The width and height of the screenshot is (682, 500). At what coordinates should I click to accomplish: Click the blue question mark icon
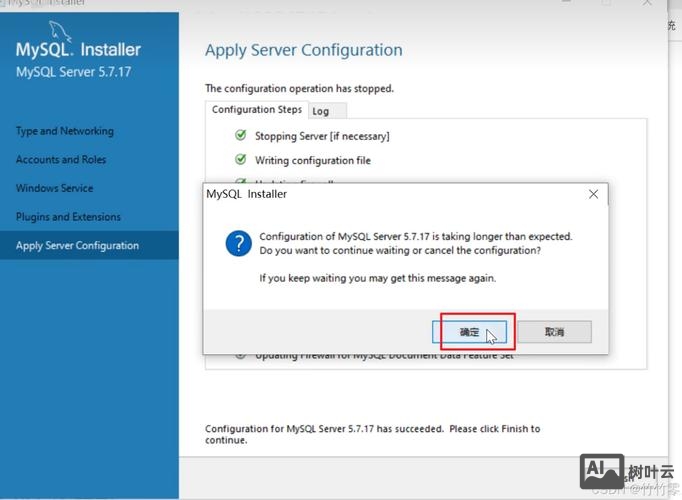coord(238,243)
